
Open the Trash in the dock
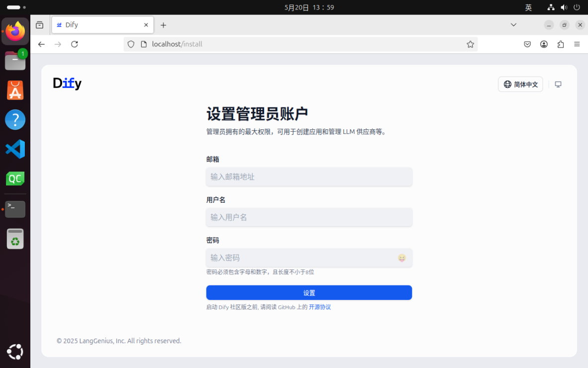[x=15, y=238]
